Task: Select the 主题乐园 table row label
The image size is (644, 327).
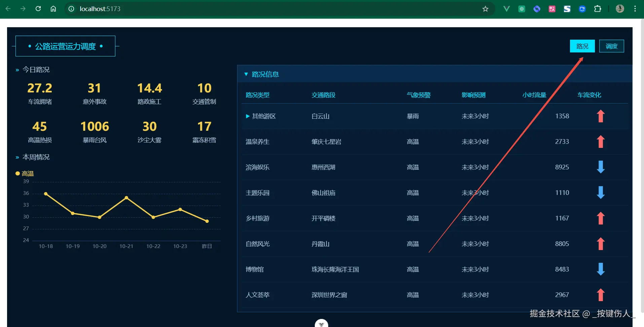Action: [258, 193]
